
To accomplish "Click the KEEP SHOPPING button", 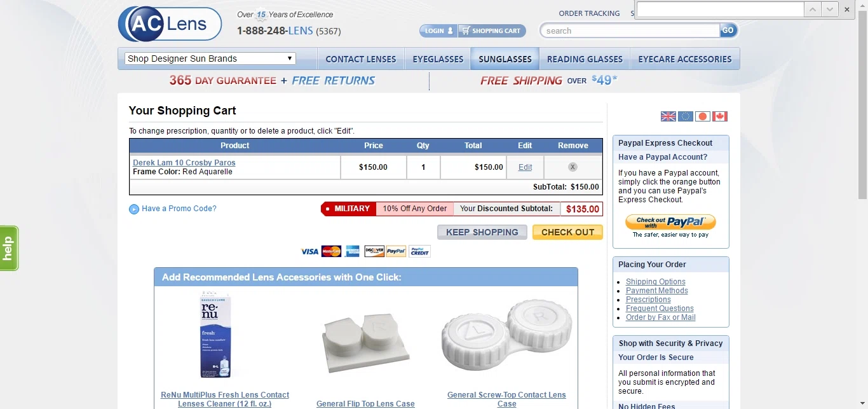I will click(482, 232).
